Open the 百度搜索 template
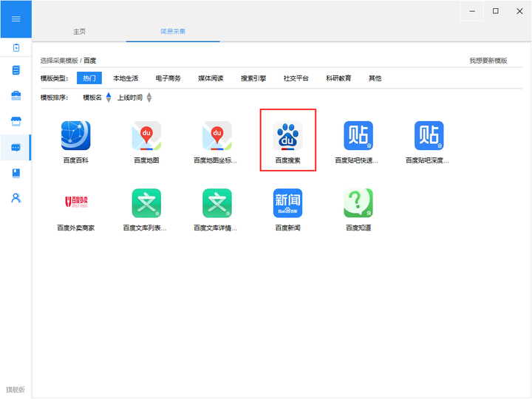The height and width of the screenshot is (399, 532). tap(287, 142)
